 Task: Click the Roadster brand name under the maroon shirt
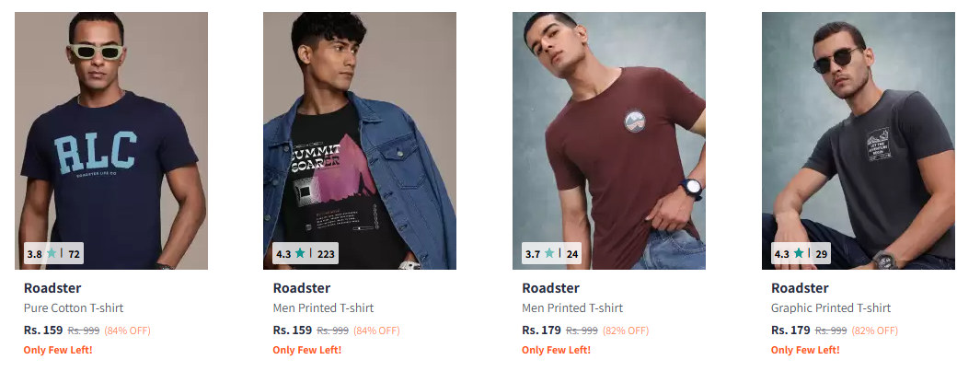pos(550,288)
